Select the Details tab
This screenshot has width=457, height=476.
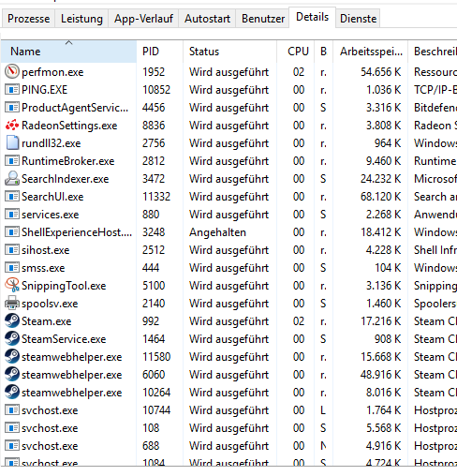(312, 17)
